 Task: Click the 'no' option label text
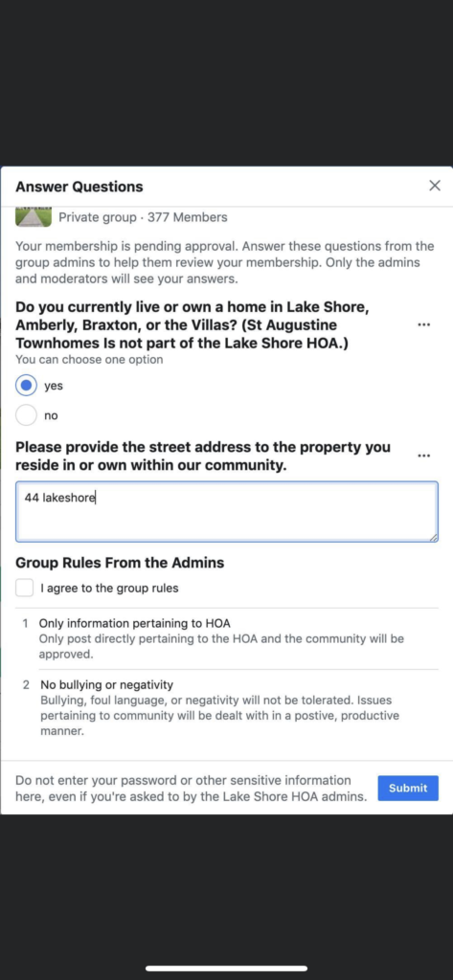[x=51, y=415]
